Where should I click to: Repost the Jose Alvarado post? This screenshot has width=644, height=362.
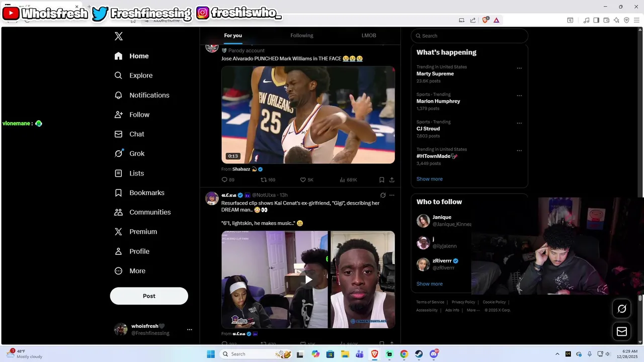(x=268, y=179)
